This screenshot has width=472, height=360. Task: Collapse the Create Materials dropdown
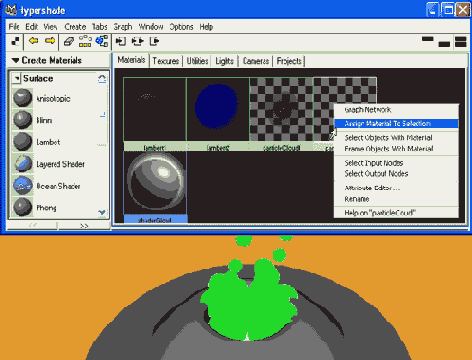point(15,60)
